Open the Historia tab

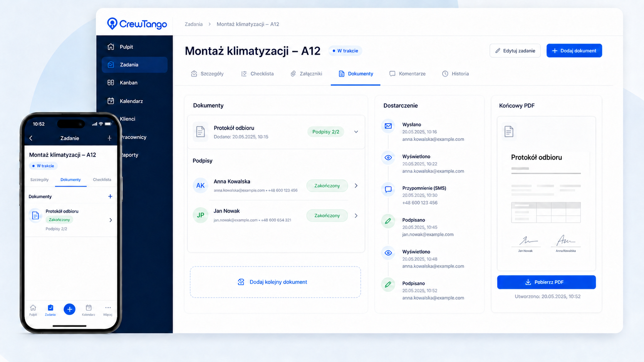455,74
